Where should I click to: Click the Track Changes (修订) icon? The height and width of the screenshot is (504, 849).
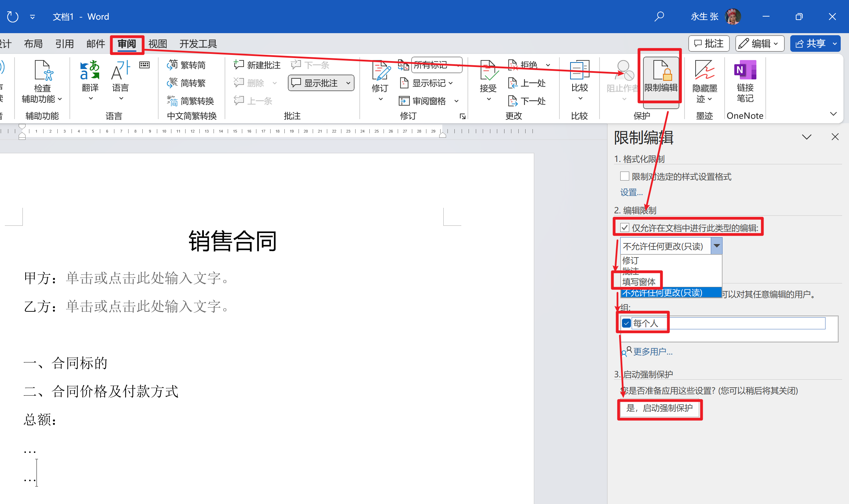coord(380,72)
